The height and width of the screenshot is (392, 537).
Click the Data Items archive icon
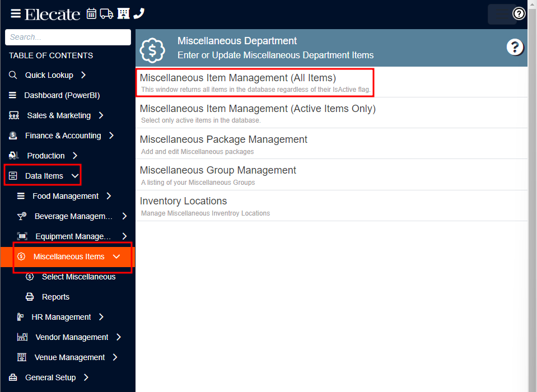click(x=13, y=176)
